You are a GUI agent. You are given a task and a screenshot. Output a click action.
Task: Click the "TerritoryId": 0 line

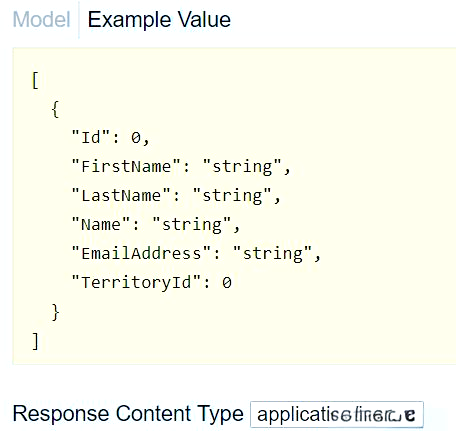click(x=152, y=283)
